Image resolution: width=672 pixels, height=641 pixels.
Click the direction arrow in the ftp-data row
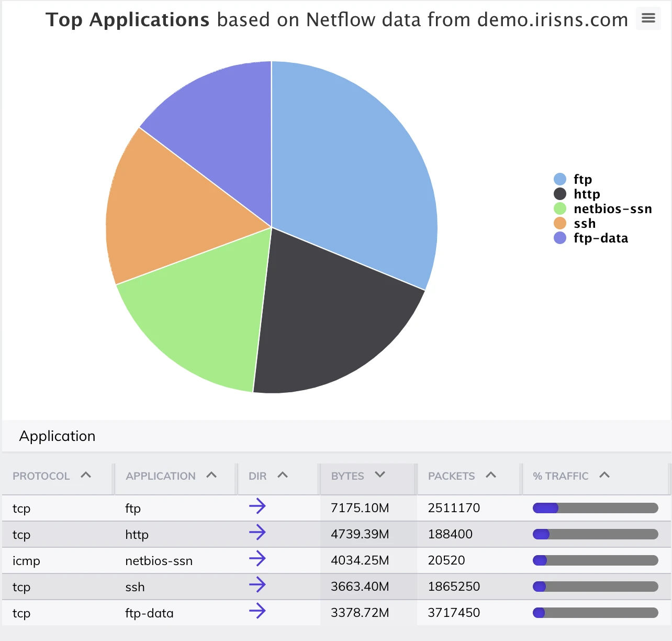tap(257, 611)
